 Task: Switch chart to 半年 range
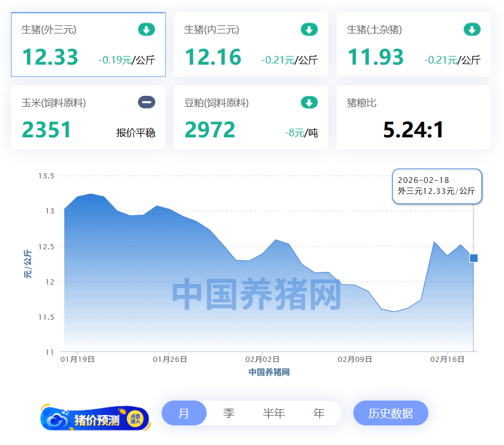[274, 413]
